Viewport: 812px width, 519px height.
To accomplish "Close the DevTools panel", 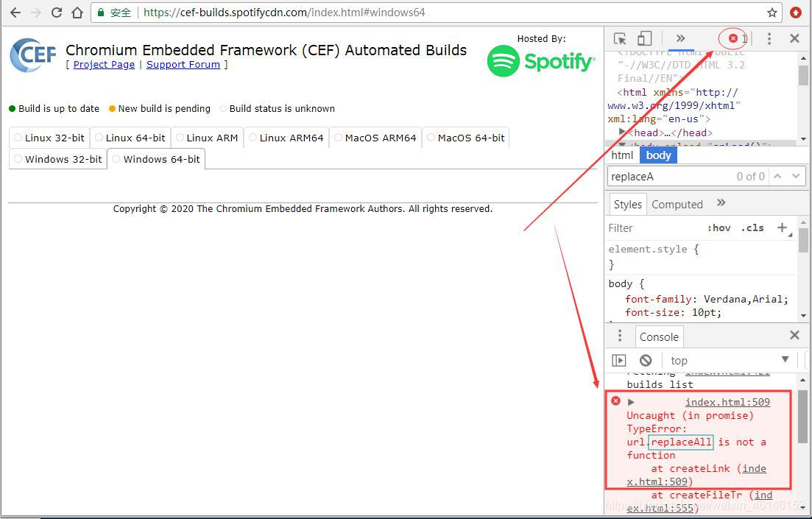I will point(795,38).
